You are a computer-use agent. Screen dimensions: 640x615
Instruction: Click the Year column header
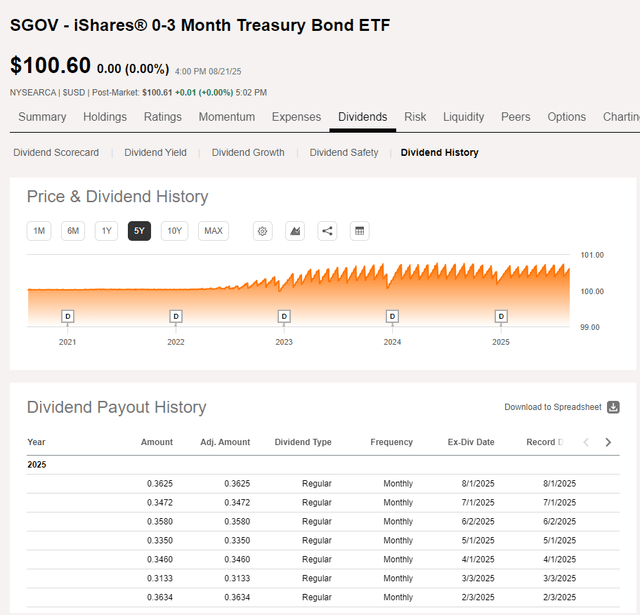click(36, 442)
